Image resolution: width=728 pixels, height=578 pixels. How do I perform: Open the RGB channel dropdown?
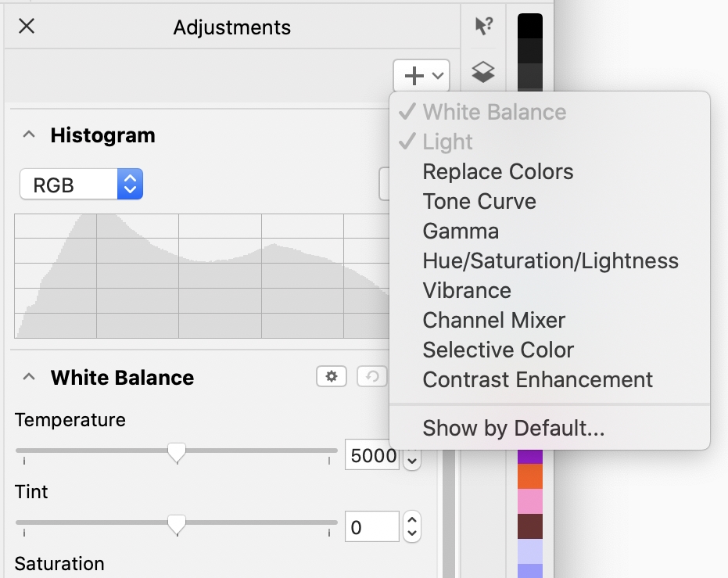[81, 185]
